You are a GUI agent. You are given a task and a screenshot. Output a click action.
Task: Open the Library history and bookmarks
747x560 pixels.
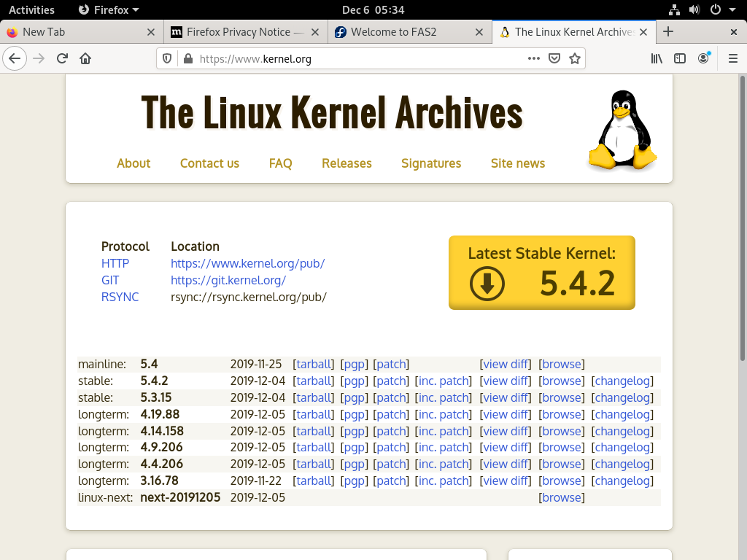[657, 58]
